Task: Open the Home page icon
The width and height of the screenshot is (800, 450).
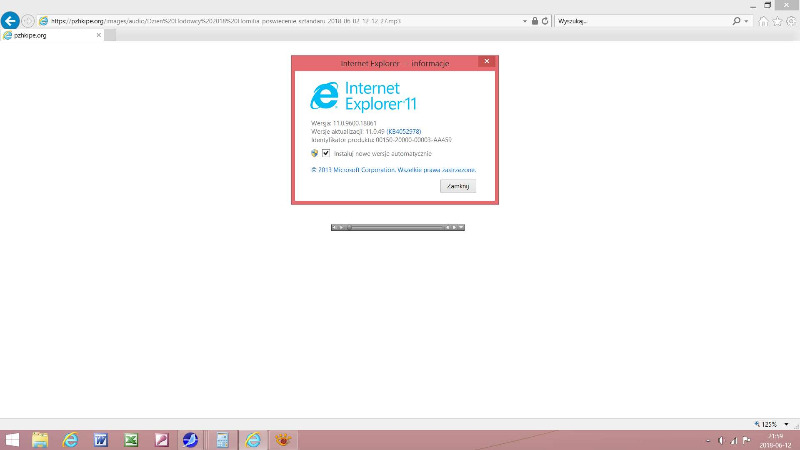Action: (763, 21)
